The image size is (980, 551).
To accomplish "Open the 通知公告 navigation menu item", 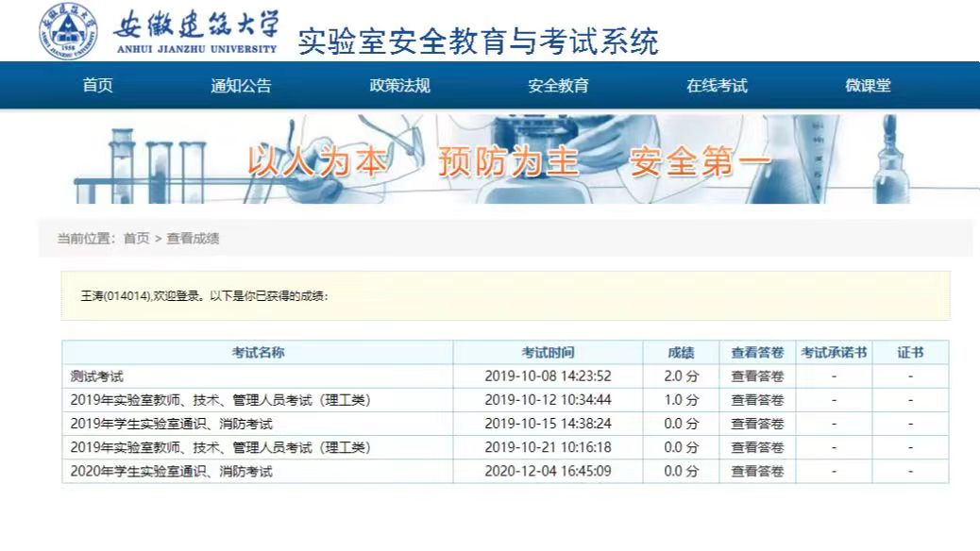I will click(241, 86).
